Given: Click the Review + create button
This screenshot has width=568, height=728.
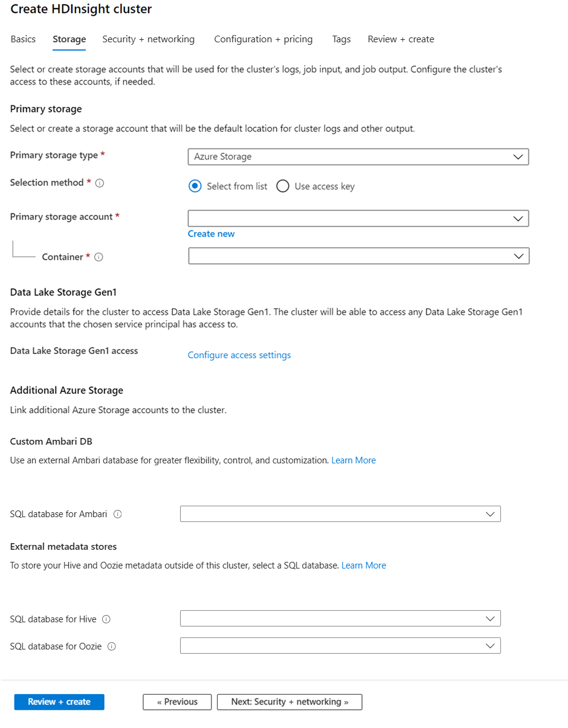Looking at the screenshot, I should pyautogui.click(x=59, y=701).
